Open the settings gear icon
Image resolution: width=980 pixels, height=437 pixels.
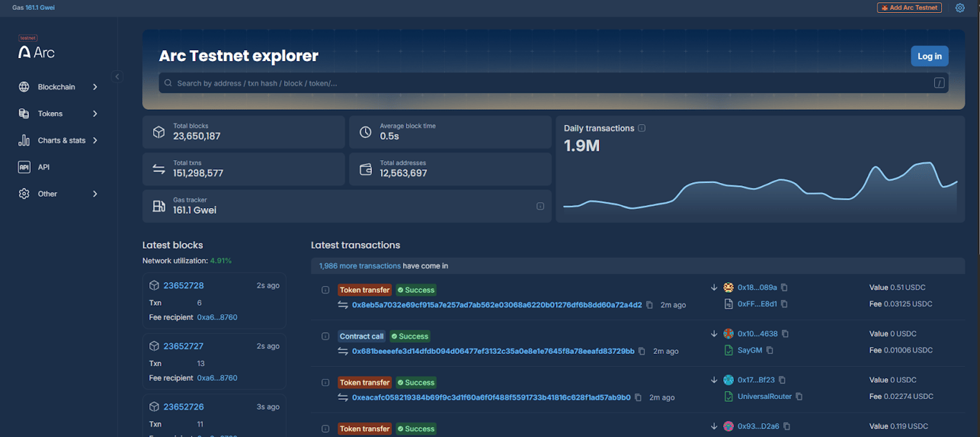[x=960, y=8]
